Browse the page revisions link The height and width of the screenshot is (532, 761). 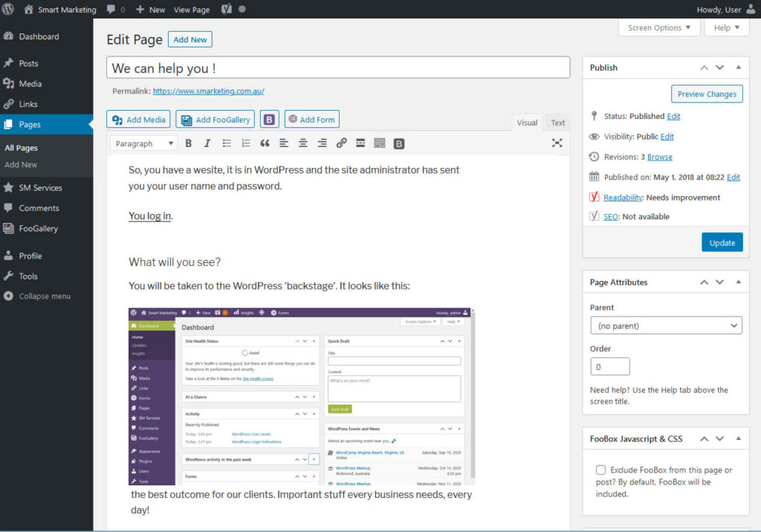tap(659, 157)
